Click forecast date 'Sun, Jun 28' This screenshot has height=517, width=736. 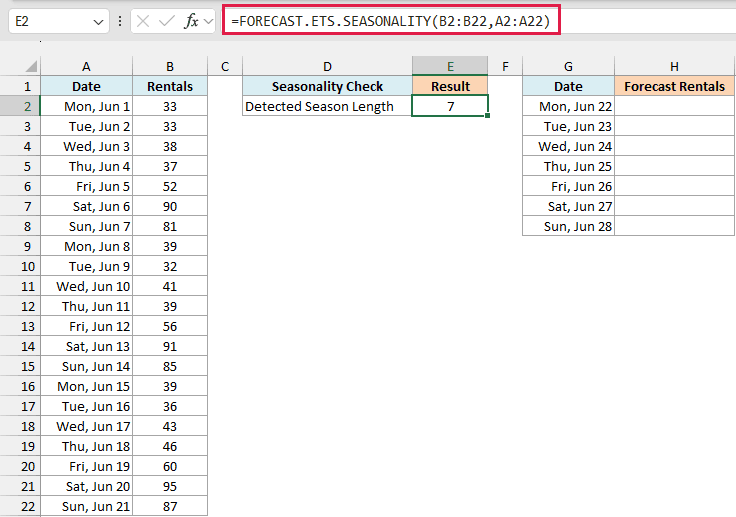tap(568, 226)
